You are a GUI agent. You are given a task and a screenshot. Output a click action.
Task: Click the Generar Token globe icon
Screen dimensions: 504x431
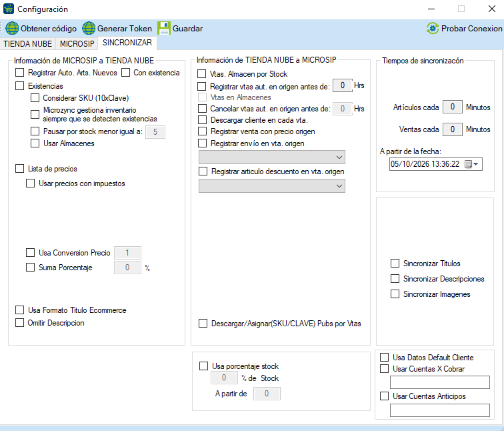89,28
